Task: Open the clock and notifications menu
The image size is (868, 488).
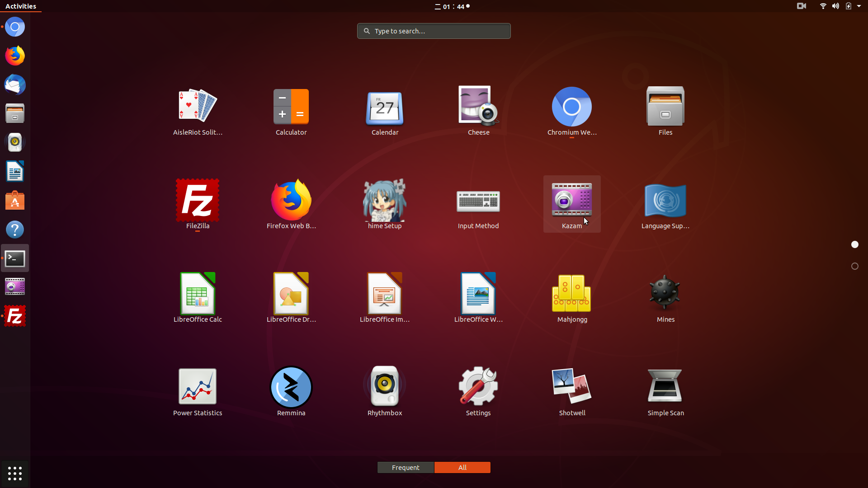Action: [452, 6]
